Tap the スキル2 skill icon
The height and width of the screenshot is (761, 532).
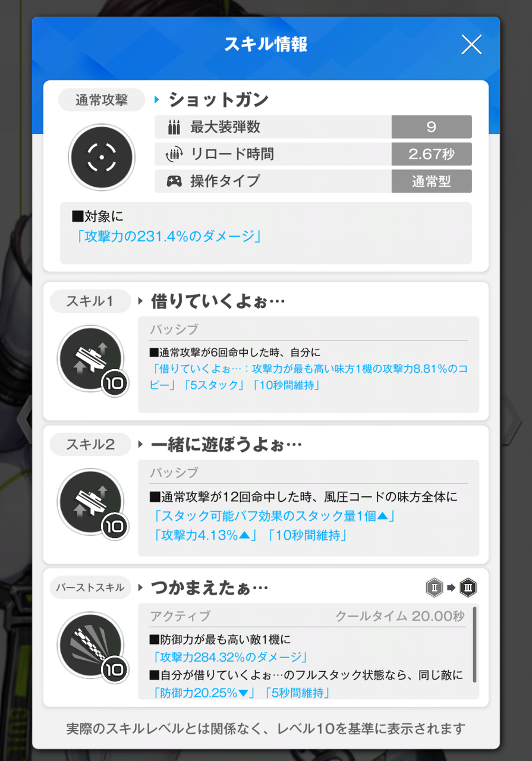90,502
